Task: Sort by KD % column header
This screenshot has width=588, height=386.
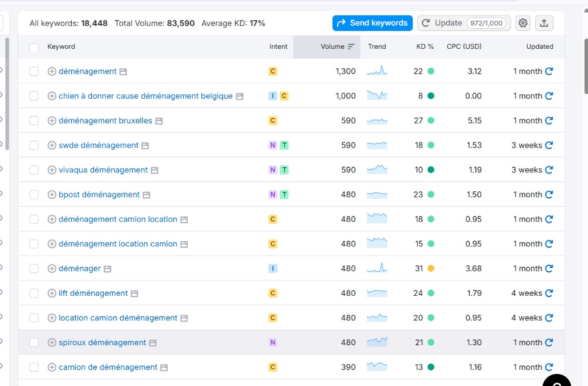Action: [x=425, y=47]
